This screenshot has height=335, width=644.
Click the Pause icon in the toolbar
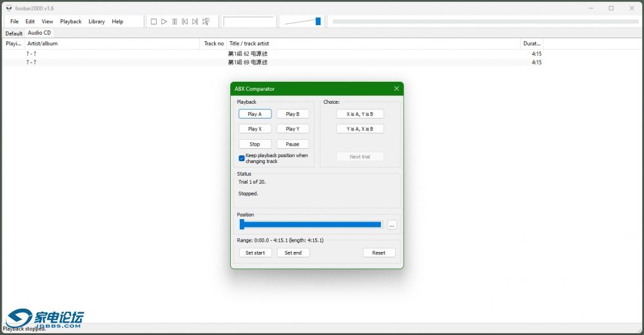click(175, 21)
